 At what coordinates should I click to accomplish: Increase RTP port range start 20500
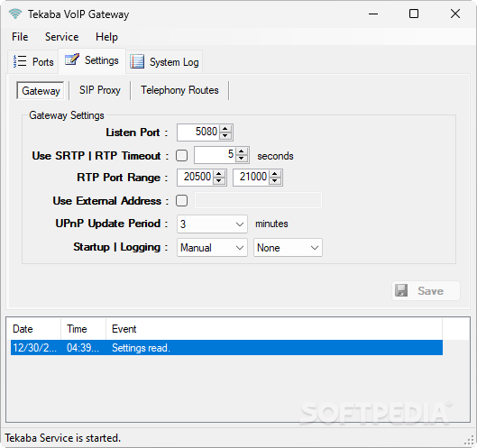[x=219, y=174]
